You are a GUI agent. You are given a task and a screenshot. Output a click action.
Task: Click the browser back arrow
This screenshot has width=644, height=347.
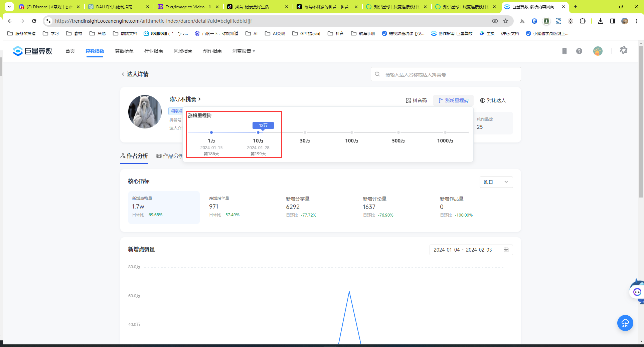[x=10, y=21]
